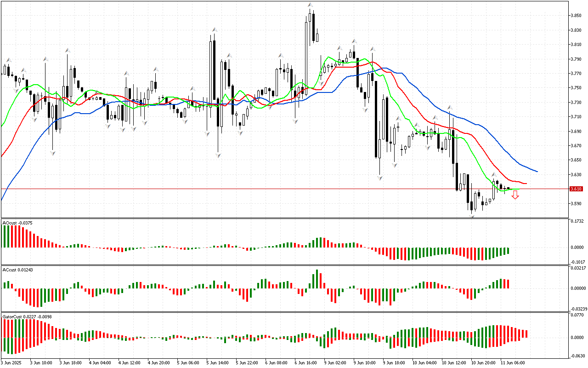Click the red down arrow sell signal
This screenshot has height=368, width=588.
(515, 195)
